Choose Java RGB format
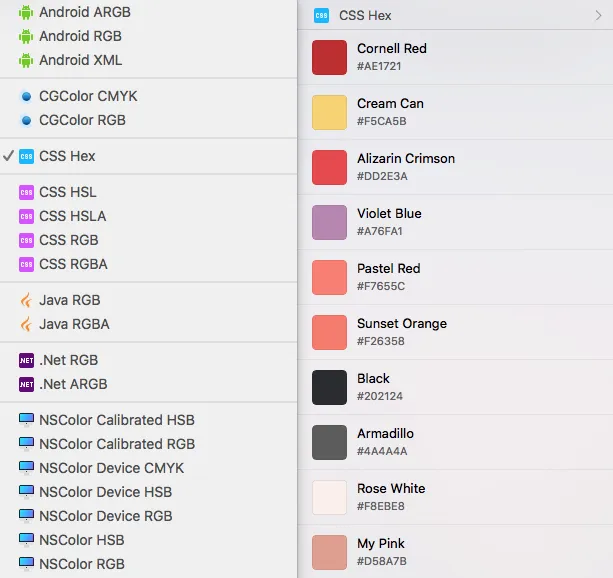Viewport: 613px width, 578px height. tap(149, 300)
